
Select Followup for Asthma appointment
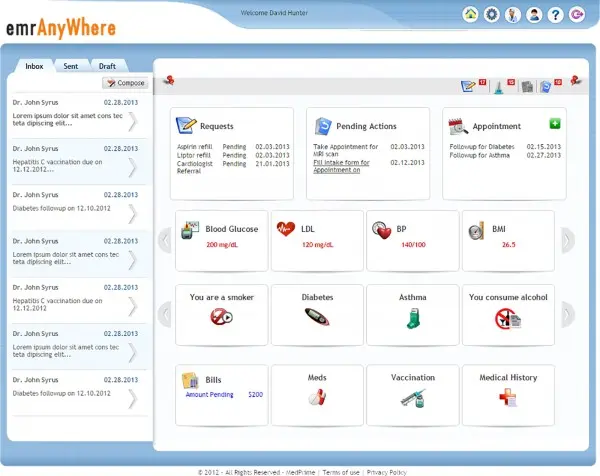(505, 155)
